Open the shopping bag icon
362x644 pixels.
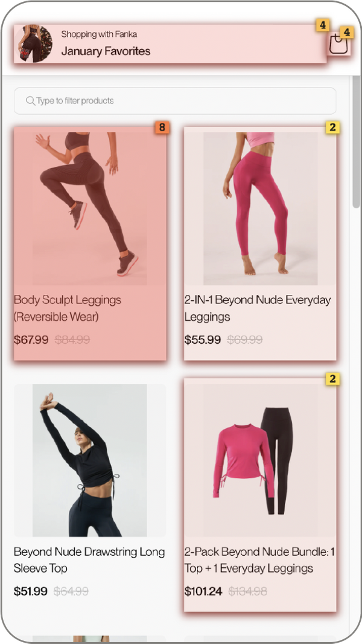point(338,44)
